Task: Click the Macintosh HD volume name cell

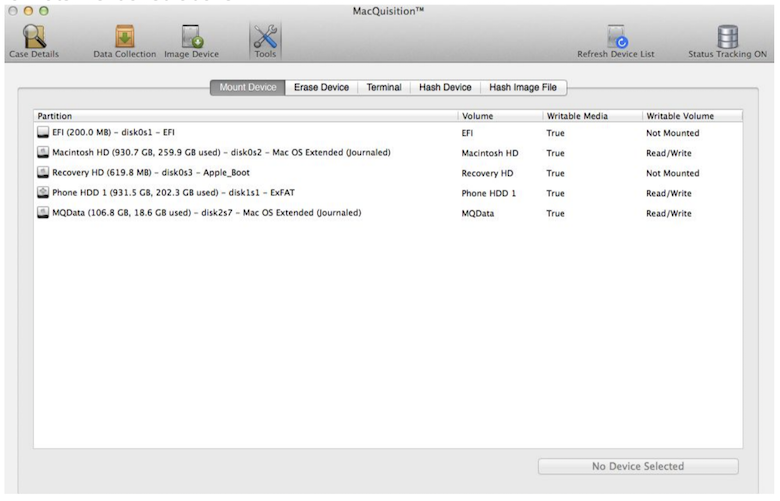Action: 490,153
